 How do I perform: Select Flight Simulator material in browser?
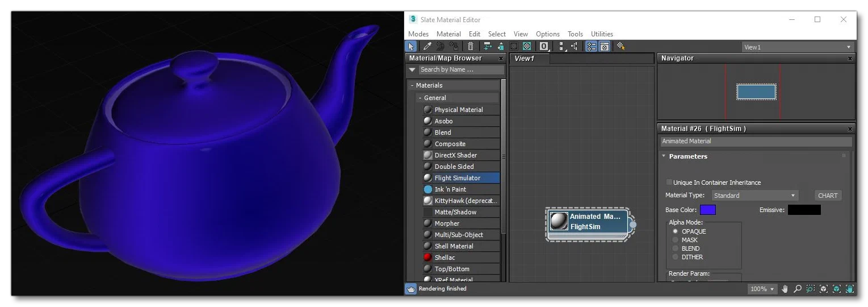click(x=461, y=178)
